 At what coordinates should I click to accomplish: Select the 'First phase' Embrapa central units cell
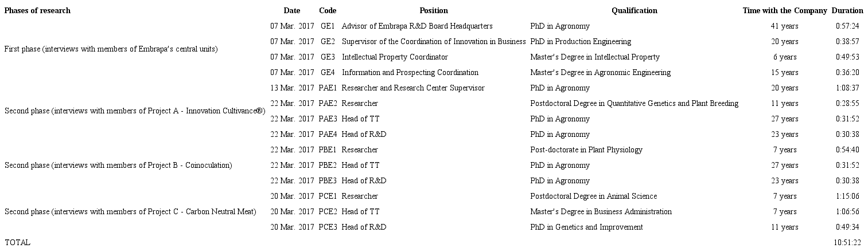coord(111,49)
